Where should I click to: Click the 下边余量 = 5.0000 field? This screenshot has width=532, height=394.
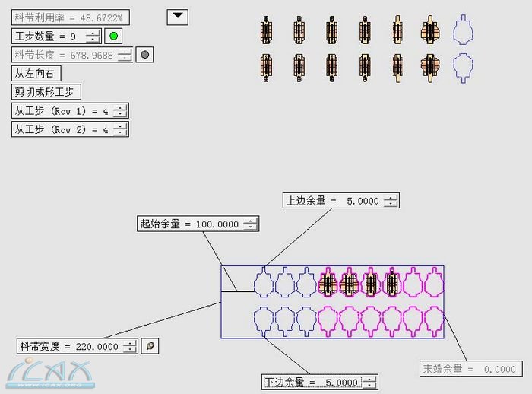(x=320, y=383)
